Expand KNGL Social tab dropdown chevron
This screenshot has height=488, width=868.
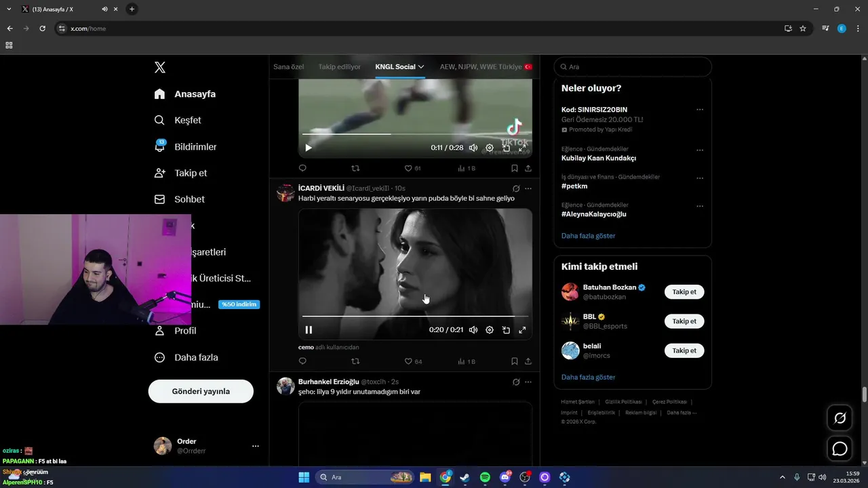pyautogui.click(x=421, y=66)
